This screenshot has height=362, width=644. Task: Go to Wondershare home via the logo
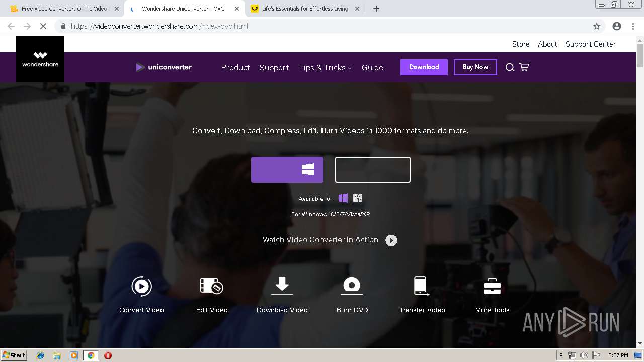tap(40, 59)
